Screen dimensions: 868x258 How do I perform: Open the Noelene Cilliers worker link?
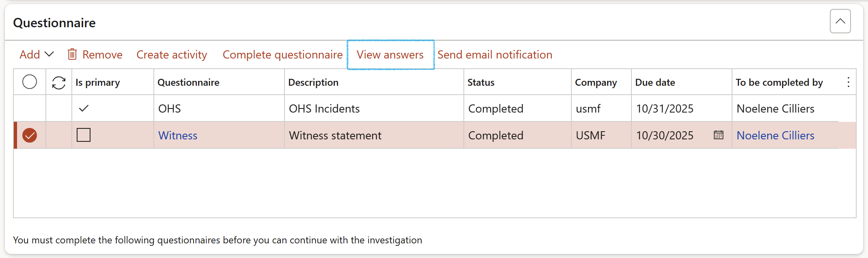pos(775,135)
